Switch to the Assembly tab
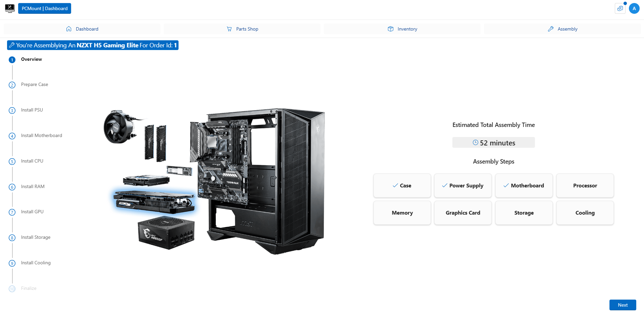 pyautogui.click(x=562, y=29)
